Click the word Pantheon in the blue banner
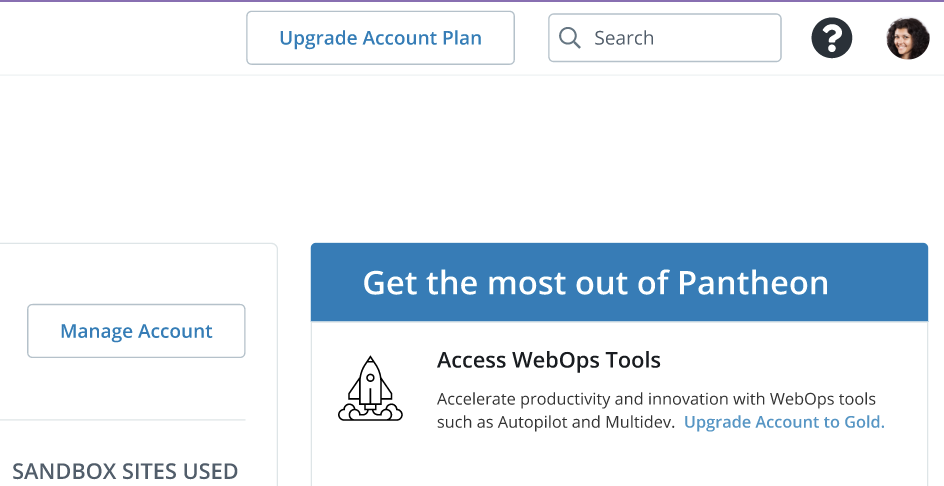 (753, 283)
